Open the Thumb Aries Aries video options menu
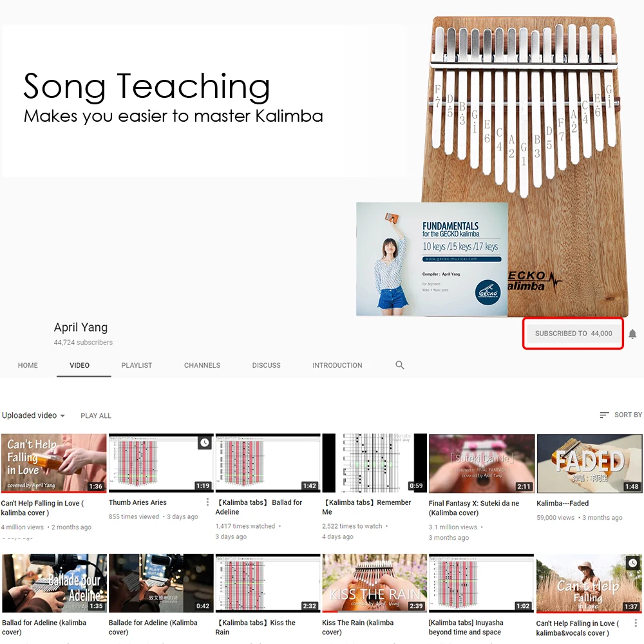The height and width of the screenshot is (644, 644). [207, 502]
